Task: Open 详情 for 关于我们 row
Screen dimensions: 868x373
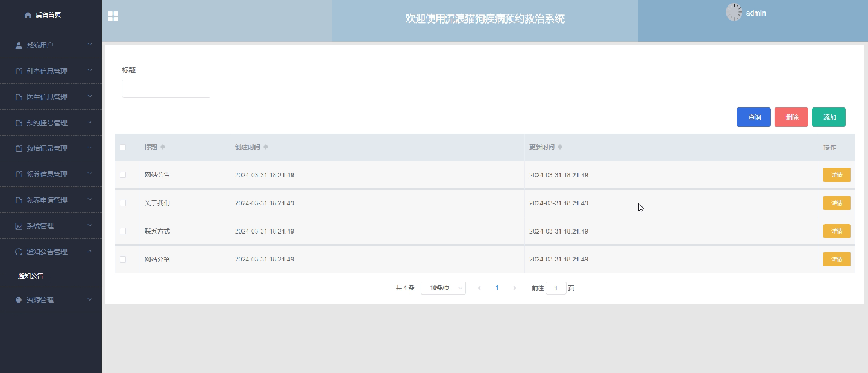Action: pos(837,203)
